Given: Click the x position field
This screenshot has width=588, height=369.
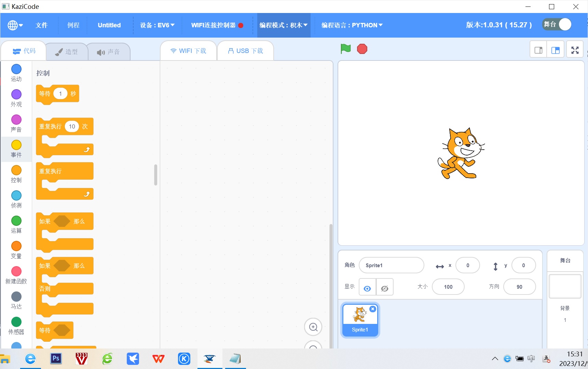Looking at the screenshot, I should (x=468, y=265).
